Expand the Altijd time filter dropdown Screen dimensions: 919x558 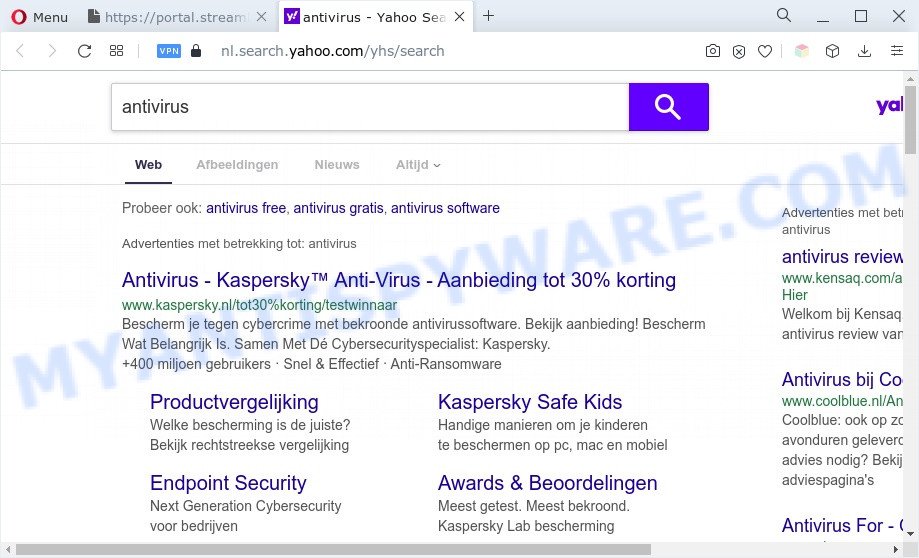(x=418, y=165)
